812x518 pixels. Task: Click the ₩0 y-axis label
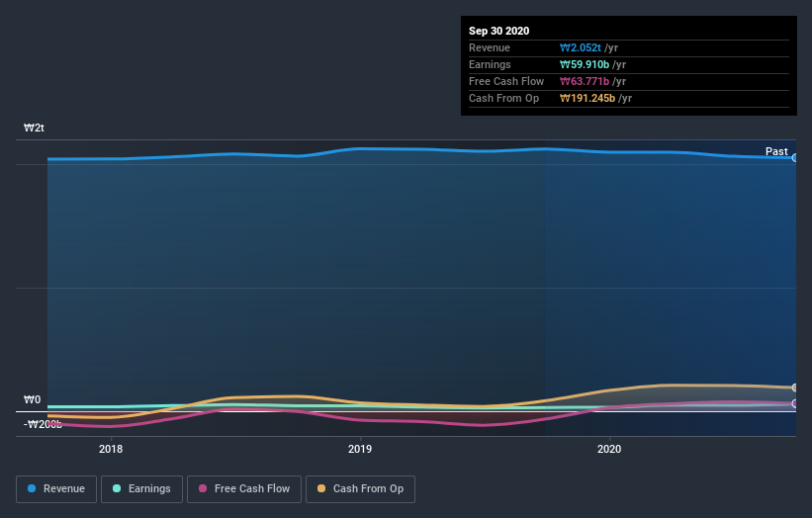[32, 399]
